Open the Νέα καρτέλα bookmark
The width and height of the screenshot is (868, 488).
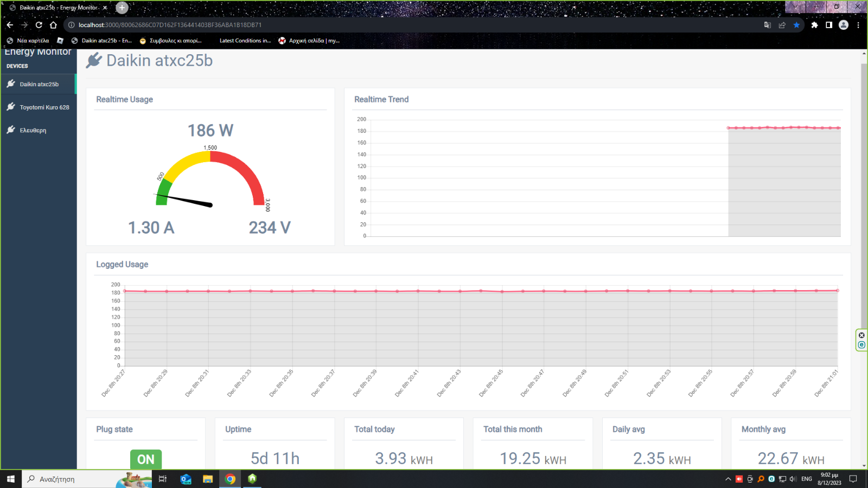(x=28, y=41)
